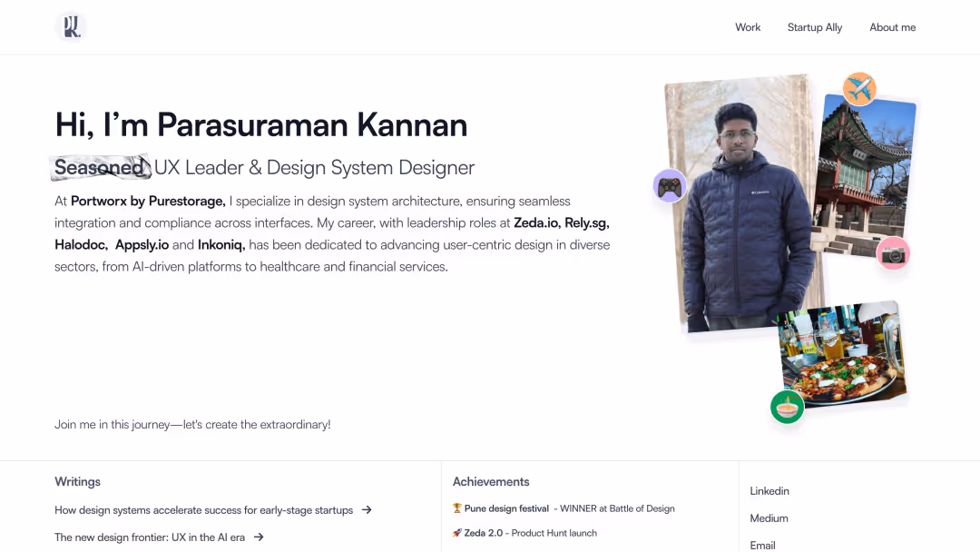
Task: Visit the Medium link
Action: coord(768,517)
